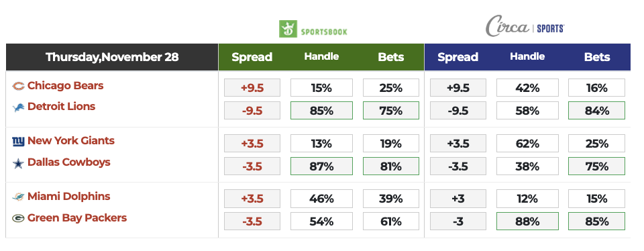Image resolution: width=644 pixels, height=251 pixels.
Task: Click the Packers 88% Circa handle cell
Action: (527, 221)
